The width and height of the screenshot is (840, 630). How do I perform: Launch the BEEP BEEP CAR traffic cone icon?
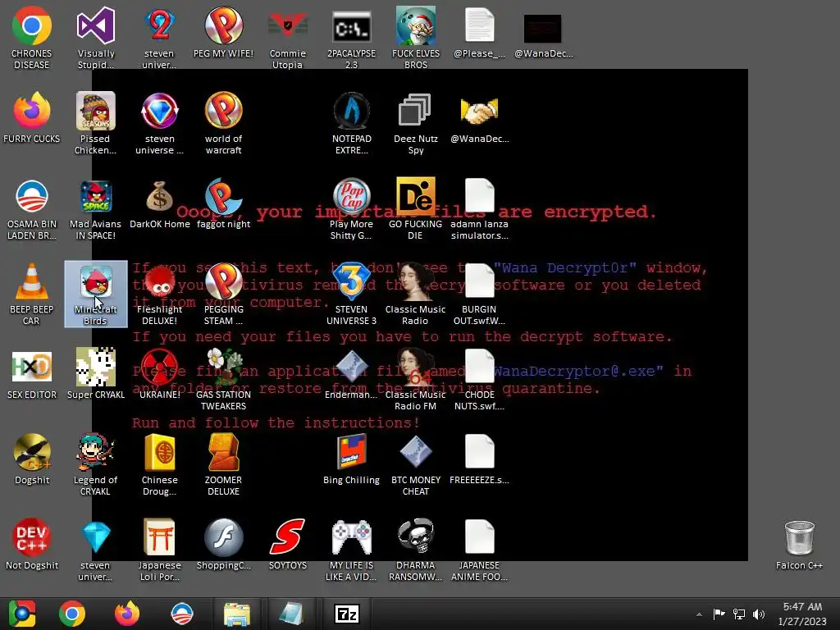pyautogui.click(x=32, y=281)
